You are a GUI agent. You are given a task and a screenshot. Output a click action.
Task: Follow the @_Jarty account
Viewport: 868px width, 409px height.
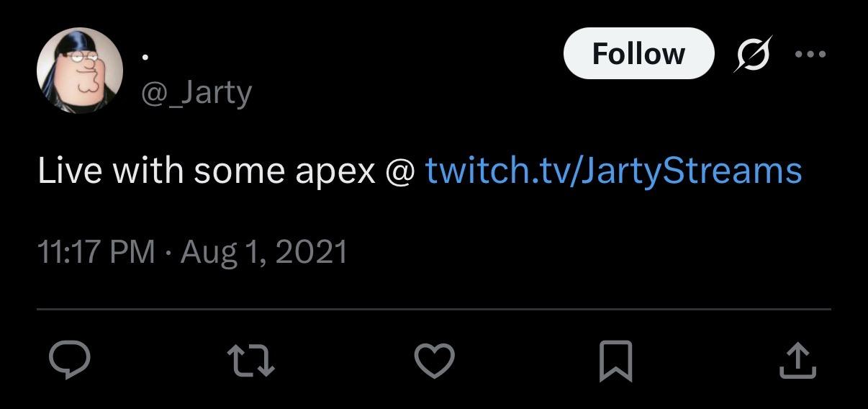click(638, 53)
